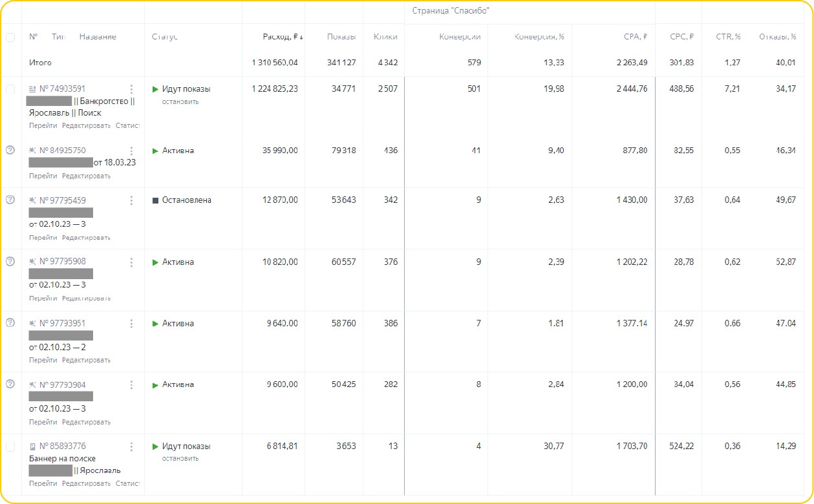Viewport: 814px width, 504px height.
Task: Sort table by Конверсии column
Action: pos(460,37)
